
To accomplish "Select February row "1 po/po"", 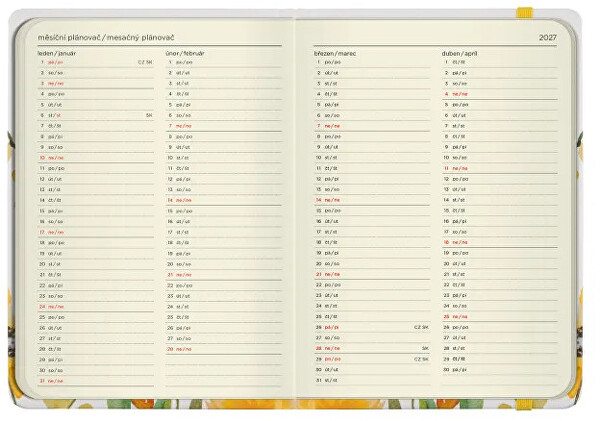I will click(224, 62).
